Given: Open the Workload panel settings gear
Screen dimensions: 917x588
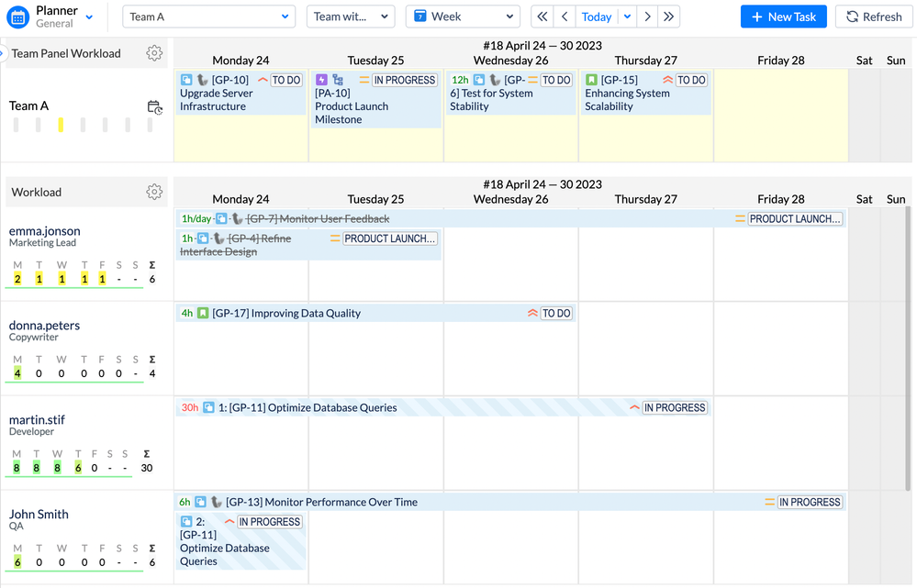Looking at the screenshot, I should (x=154, y=192).
